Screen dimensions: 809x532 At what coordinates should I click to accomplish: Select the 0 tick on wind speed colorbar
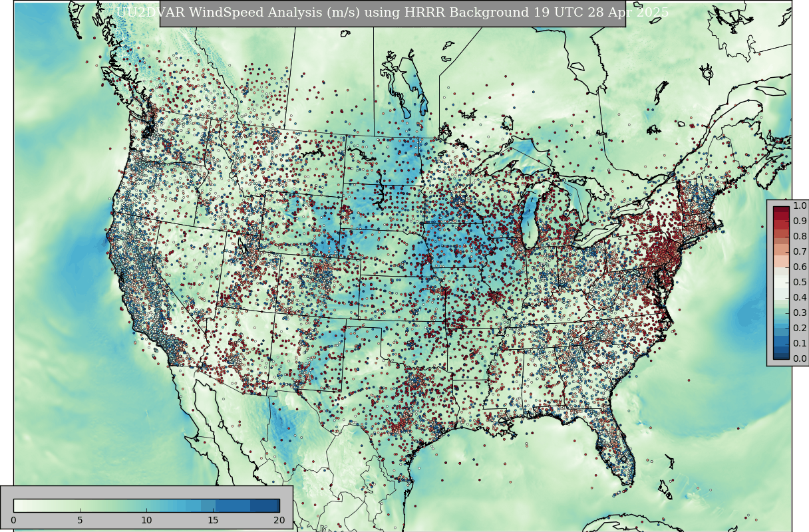pos(13,520)
